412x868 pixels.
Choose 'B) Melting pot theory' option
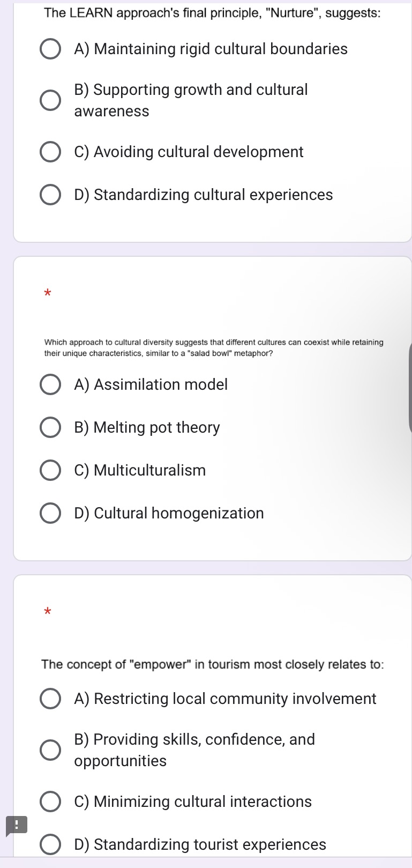[50, 427]
